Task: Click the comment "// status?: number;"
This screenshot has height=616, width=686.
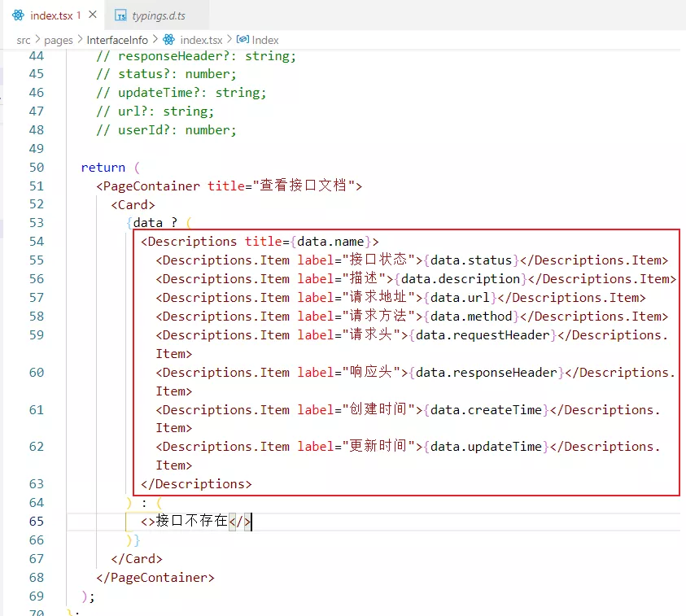Action: pos(166,74)
